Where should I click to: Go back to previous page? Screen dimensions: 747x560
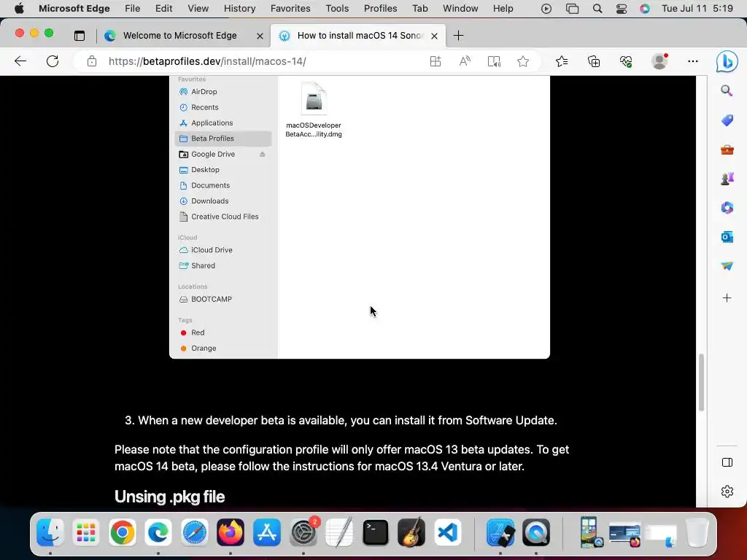[20, 61]
